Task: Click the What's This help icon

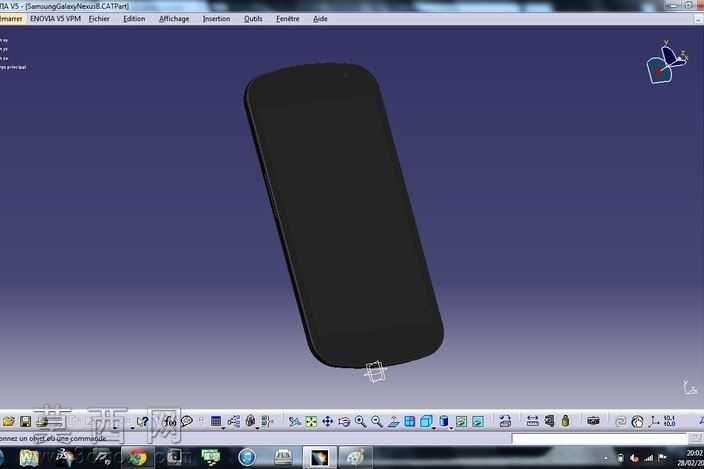Action: [143, 421]
